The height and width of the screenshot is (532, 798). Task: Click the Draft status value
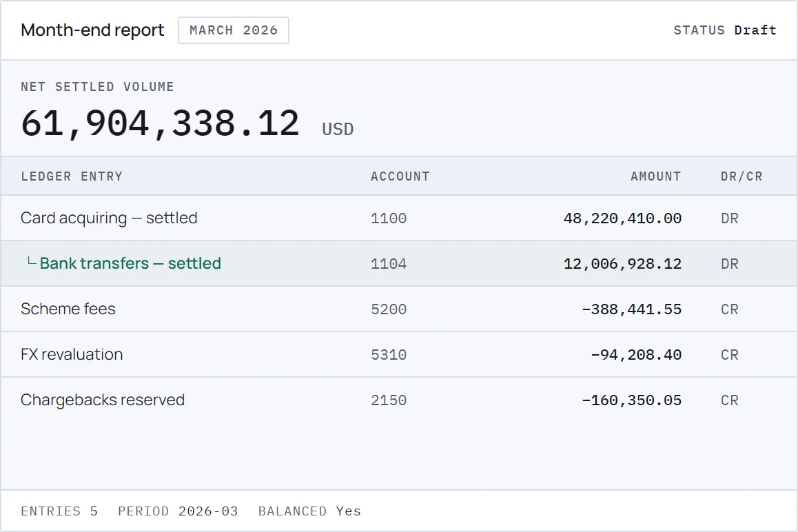[x=755, y=30]
